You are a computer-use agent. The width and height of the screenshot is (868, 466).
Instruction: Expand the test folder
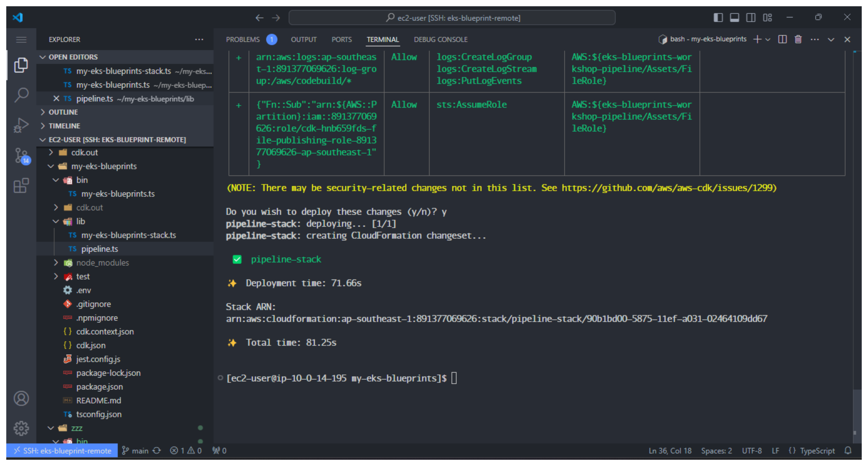click(125, 276)
